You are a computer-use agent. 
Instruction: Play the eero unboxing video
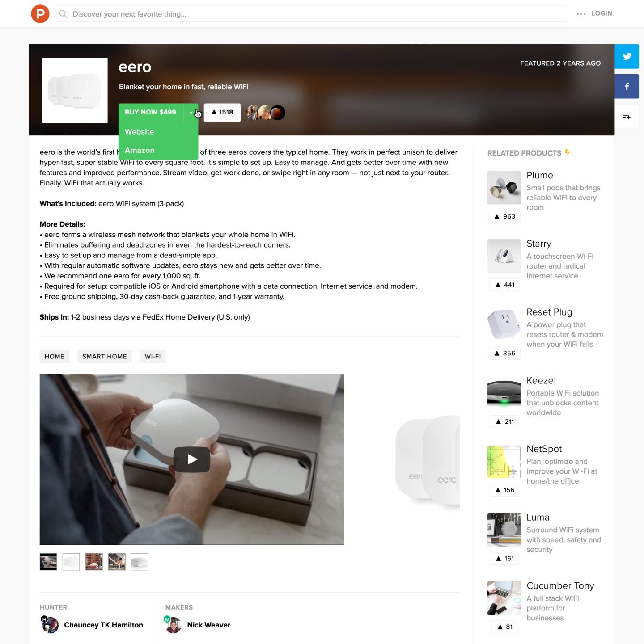[x=192, y=459]
